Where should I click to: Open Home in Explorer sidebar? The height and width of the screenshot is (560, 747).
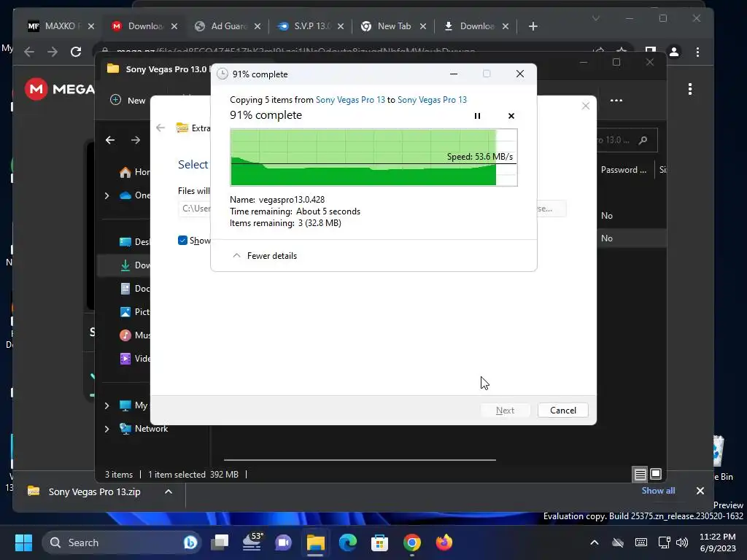134,172
